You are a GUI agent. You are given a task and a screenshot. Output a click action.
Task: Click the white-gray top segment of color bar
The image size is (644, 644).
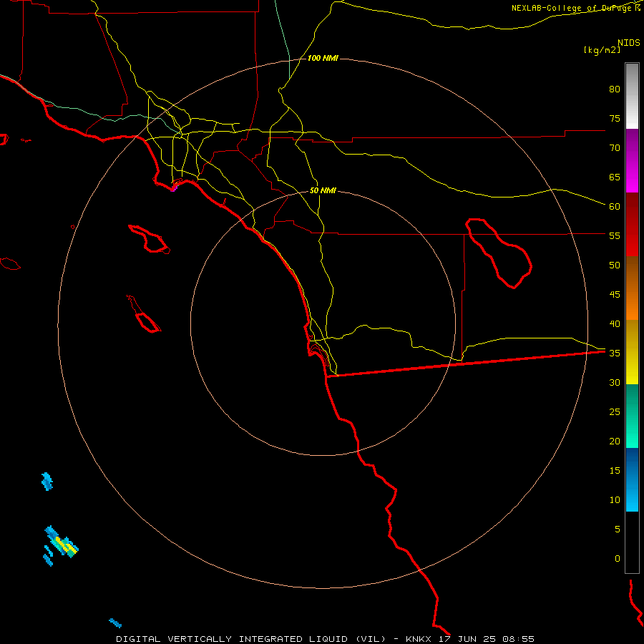(x=632, y=96)
